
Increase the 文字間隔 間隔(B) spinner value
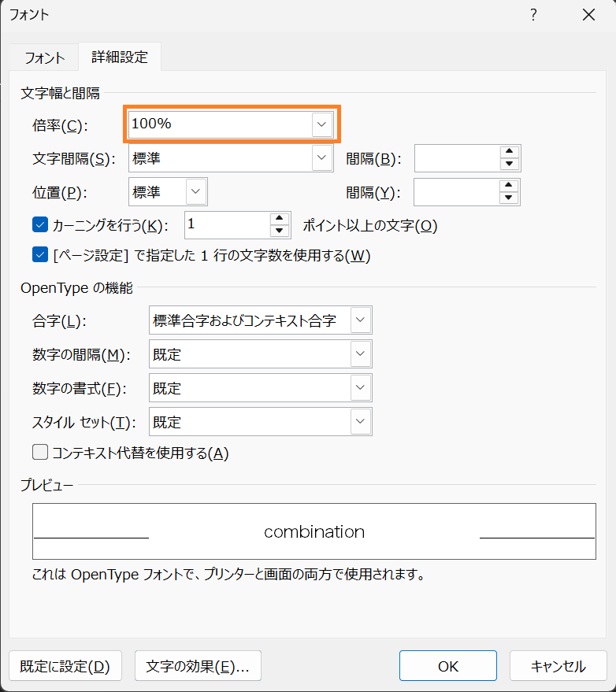pos(510,152)
